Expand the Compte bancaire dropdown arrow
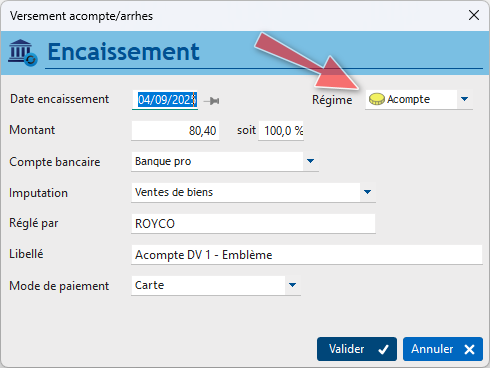Screen dimensions: 490x368 click(x=310, y=161)
